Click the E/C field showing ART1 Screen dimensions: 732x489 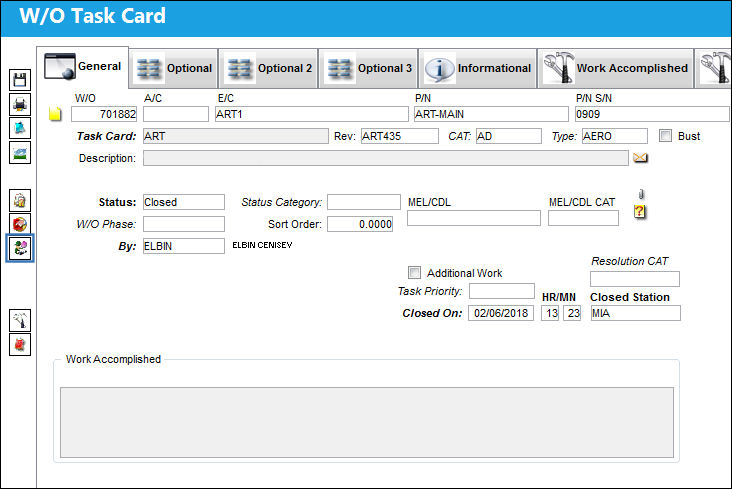311,114
